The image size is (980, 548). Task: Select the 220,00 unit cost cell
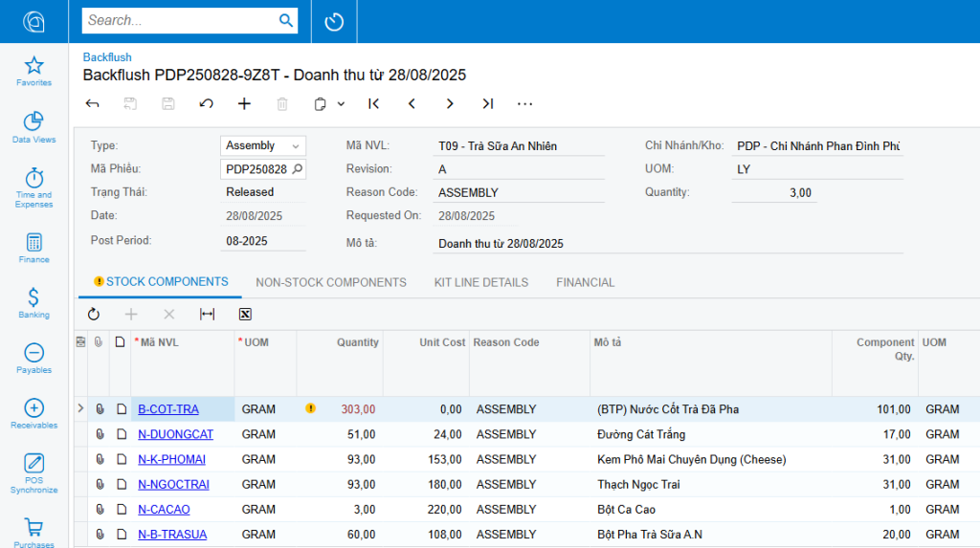426,509
